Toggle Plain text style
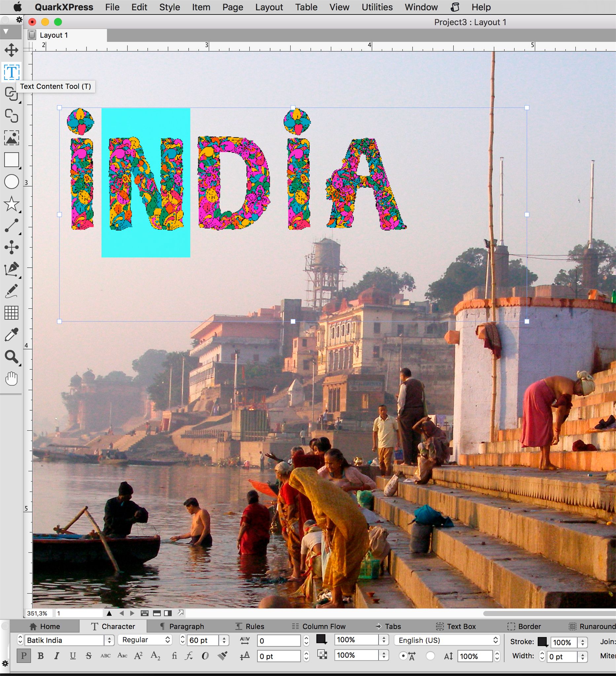 (24, 656)
